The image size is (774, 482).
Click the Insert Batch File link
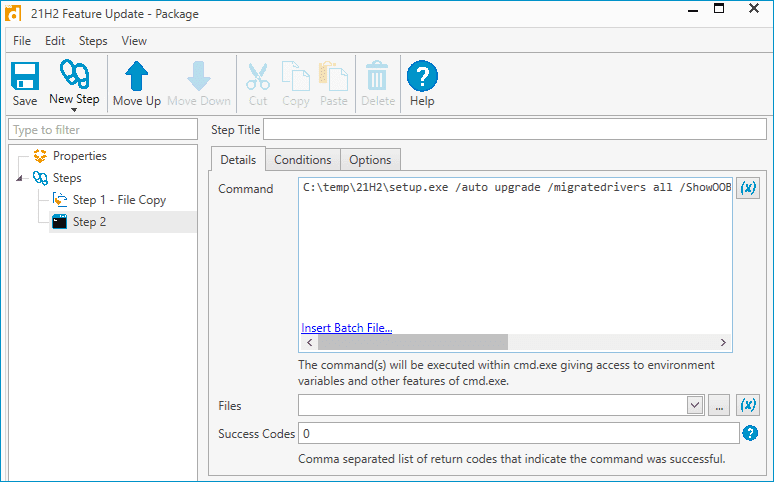(x=347, y=328)
